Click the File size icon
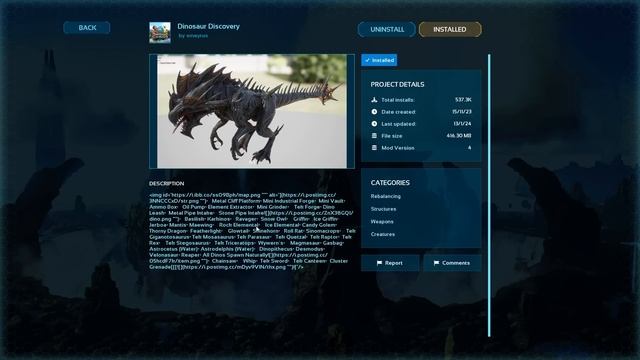Viewport: 640px width, 360px height. 374,136
